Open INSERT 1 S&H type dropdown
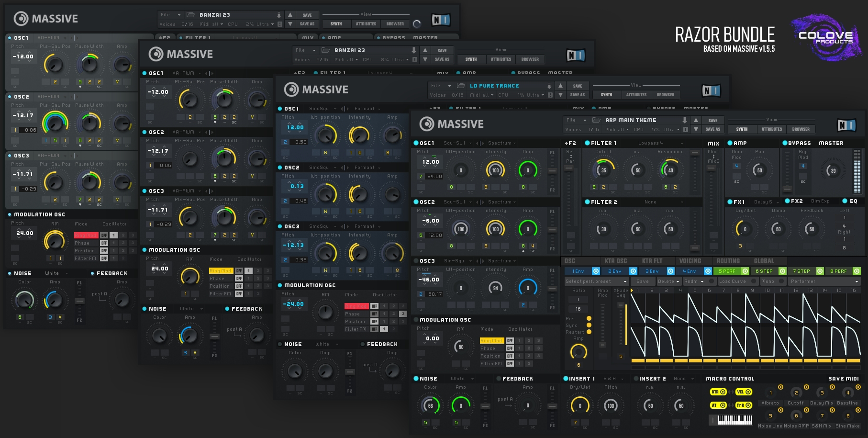Viewport: 868px width, 438px height. tap(614, 379)
